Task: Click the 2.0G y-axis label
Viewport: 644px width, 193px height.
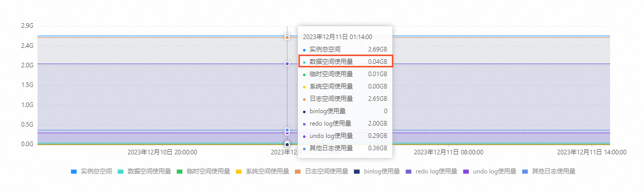Action: tap(27, 65)
